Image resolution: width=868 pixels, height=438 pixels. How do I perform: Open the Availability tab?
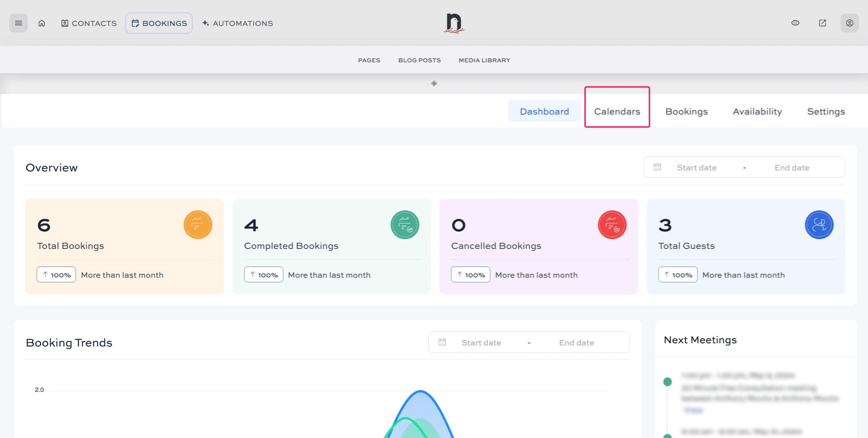click(757, 111)
